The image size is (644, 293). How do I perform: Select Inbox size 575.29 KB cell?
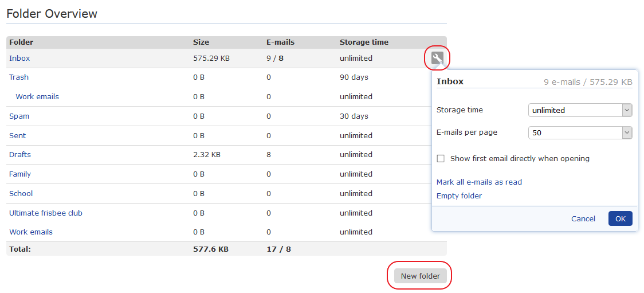tap(211, 58)
